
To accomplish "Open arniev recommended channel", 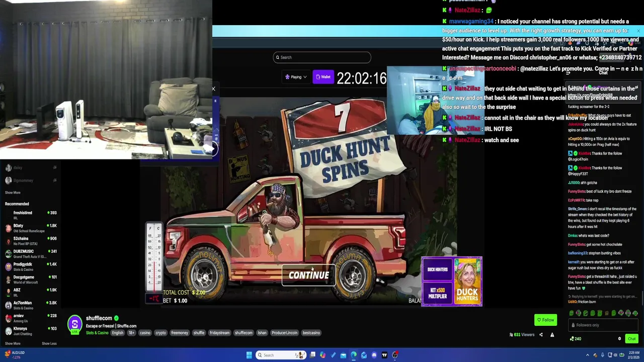I will pyautogui.click(x=30, y=318).
